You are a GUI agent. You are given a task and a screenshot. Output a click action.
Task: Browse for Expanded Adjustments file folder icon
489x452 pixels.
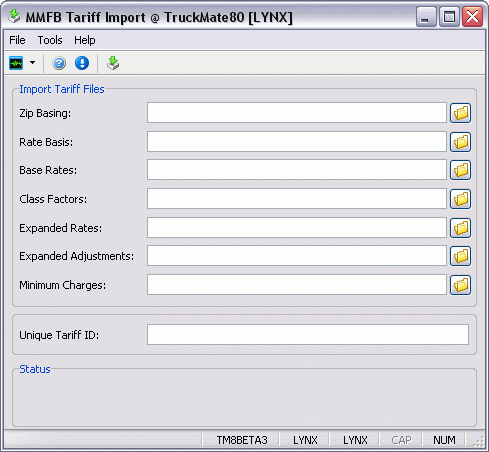460,256
